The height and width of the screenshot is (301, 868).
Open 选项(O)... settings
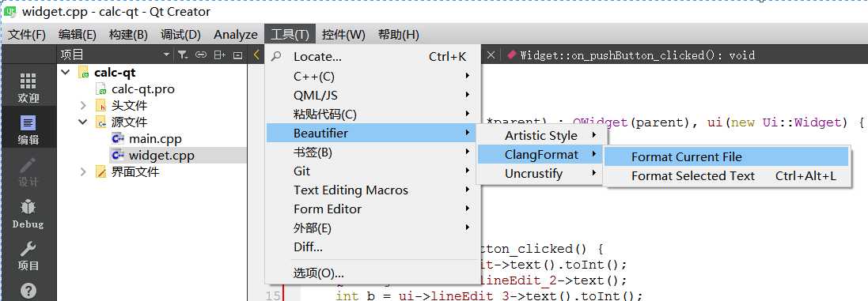pos(373,273)
